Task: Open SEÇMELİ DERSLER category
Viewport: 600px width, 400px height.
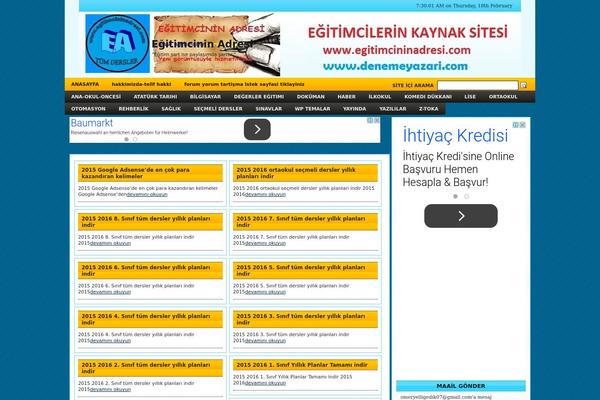Action: pyautogui.click(x=218, y=109)
